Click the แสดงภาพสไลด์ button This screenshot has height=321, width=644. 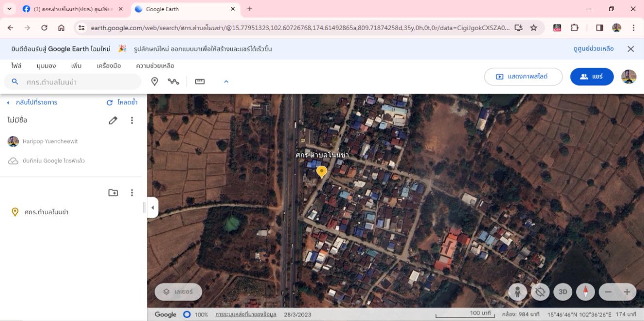pyautogui.click(x=523, y=77)
